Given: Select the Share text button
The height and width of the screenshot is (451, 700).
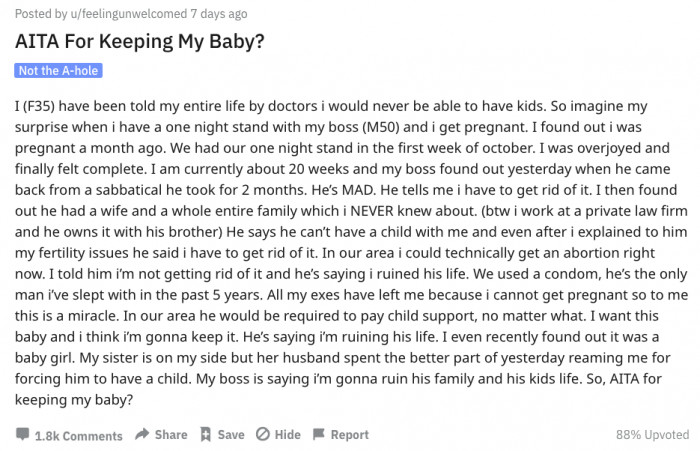Looking at the screenshot, I should tap(171, 435).
